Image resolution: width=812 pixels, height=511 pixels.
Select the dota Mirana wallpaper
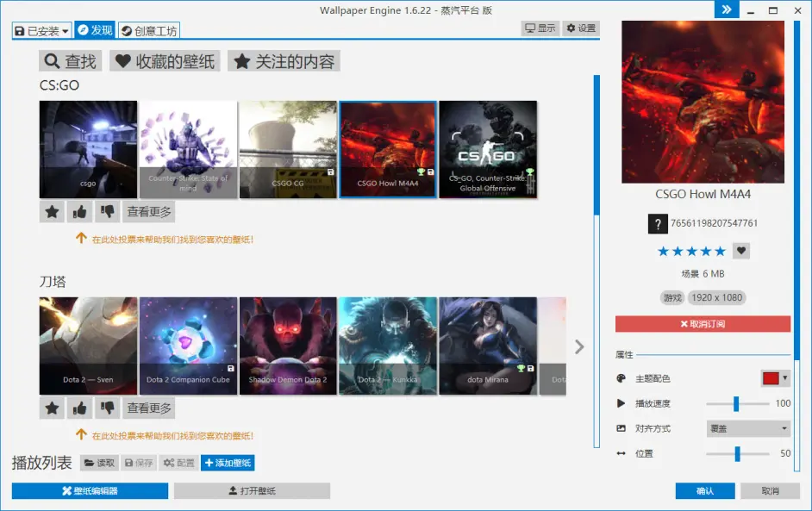[488, 346]
